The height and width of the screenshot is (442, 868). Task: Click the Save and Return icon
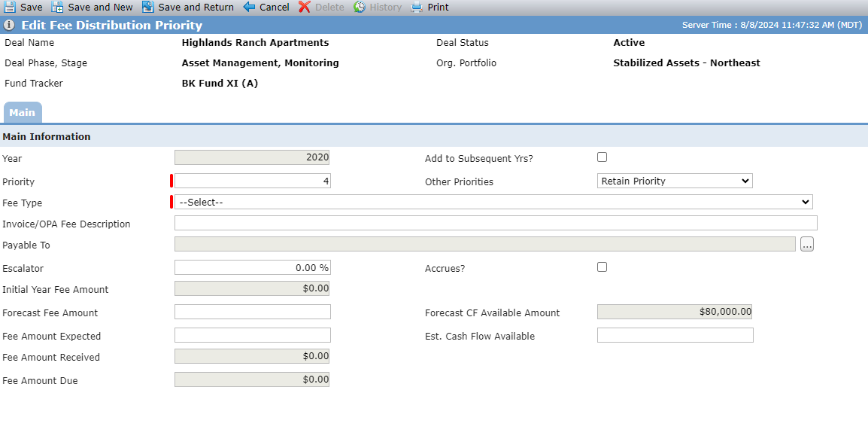148,8
